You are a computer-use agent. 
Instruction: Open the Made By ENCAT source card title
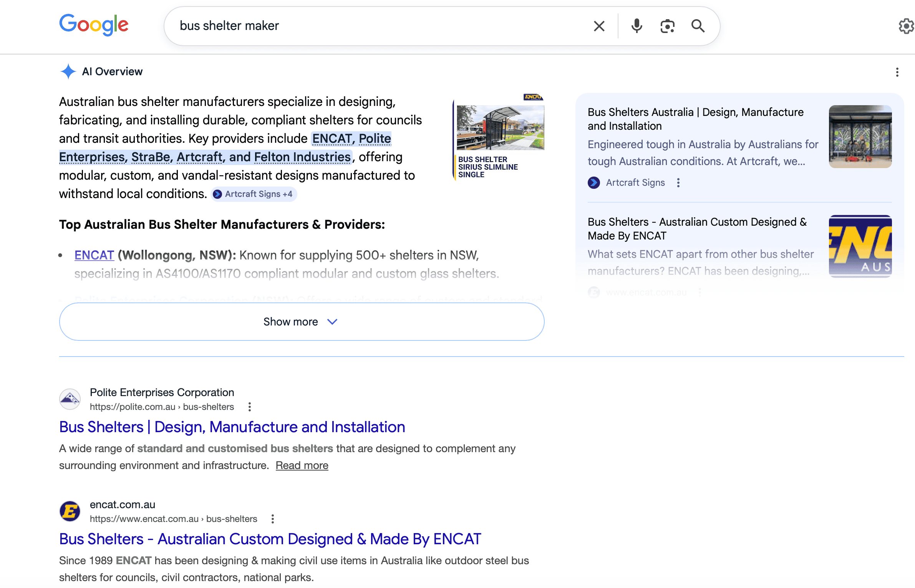(x=697, y=229)
